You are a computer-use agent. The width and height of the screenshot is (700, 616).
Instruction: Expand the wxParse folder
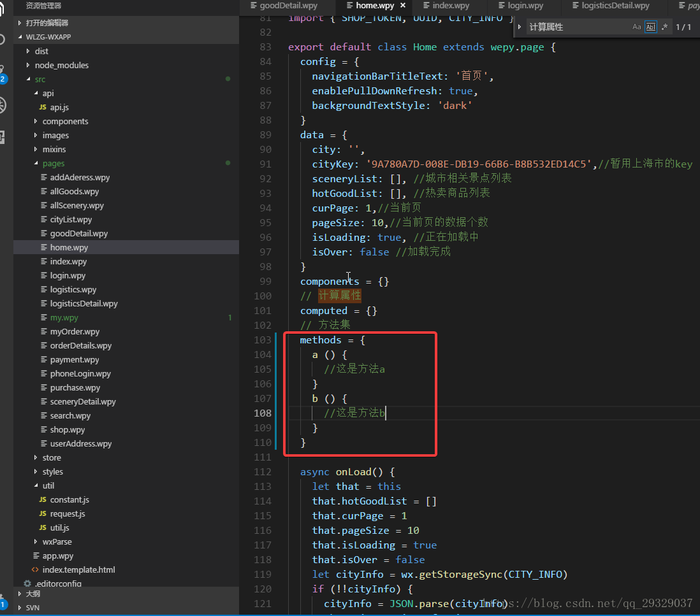tap(36, 541)
